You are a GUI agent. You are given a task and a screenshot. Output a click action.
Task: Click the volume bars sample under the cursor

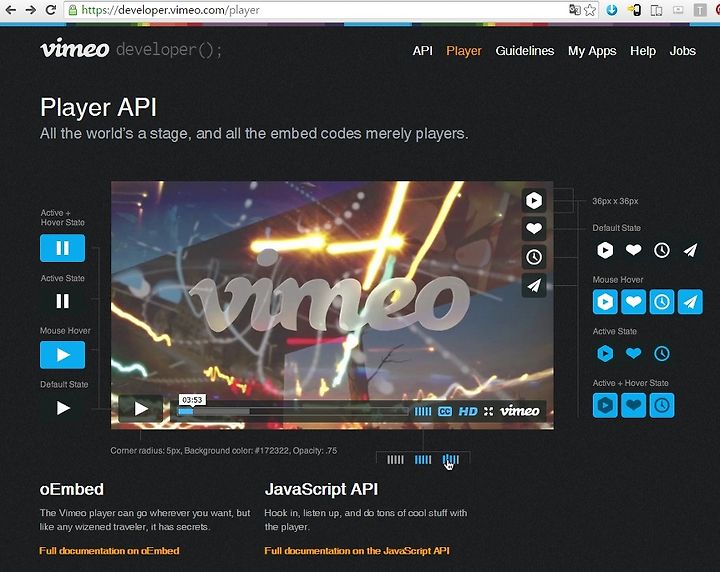(x=450, y=460)
